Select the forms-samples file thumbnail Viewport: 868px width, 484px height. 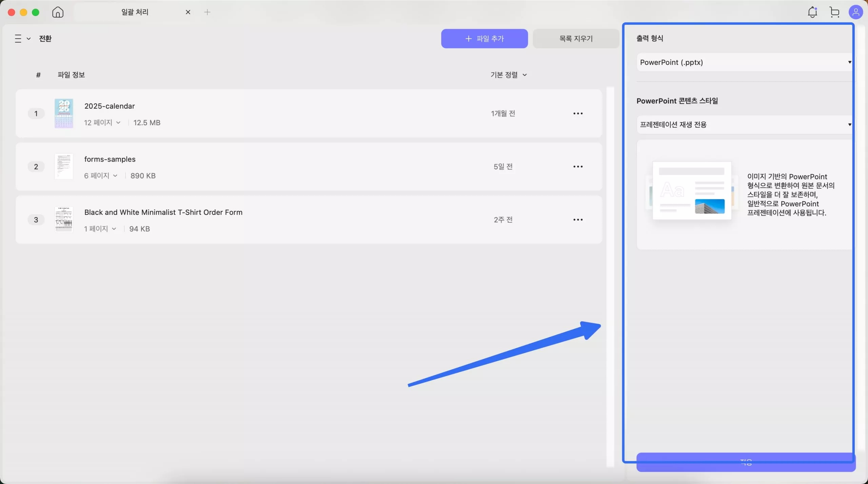coord(64,166)
